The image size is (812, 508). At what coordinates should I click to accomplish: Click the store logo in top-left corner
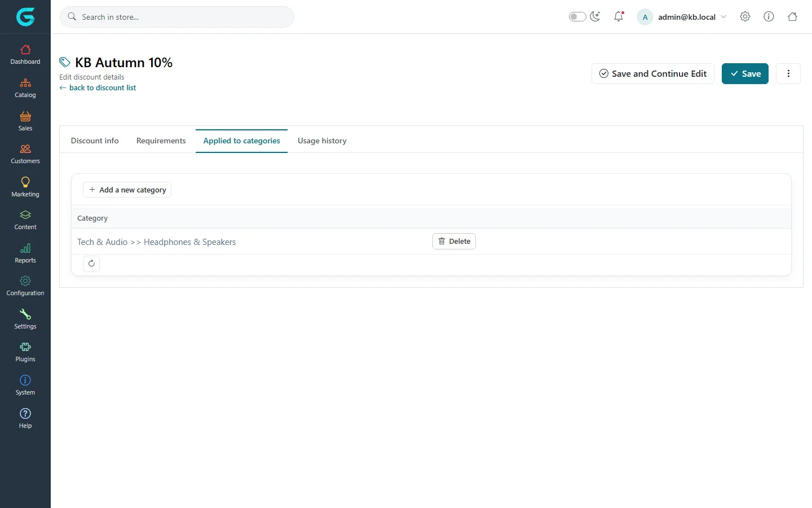click(x=25, y=17)
